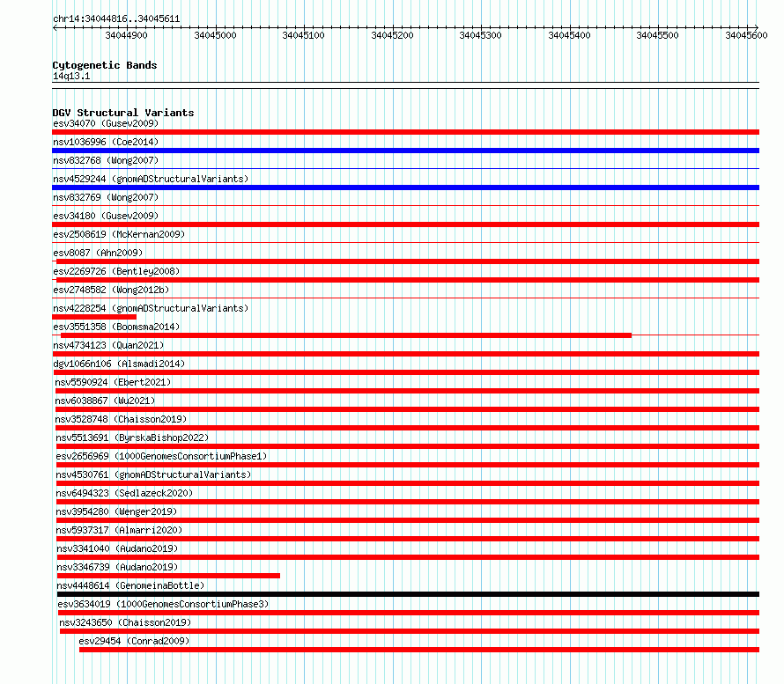Click ruler position 34045300
The image size is (784, 684).
pyautogui.click(x=480, y=35)
